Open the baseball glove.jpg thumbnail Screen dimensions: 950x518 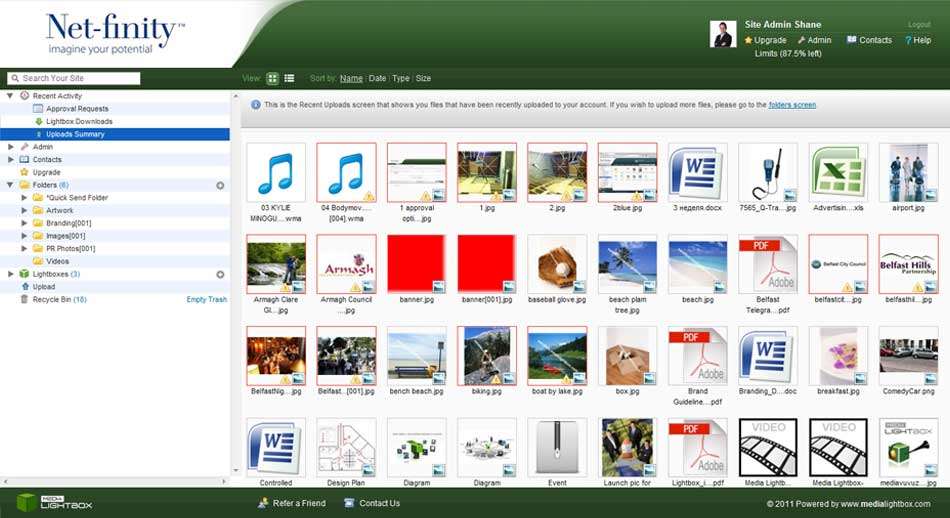click(x=557, y=265)
